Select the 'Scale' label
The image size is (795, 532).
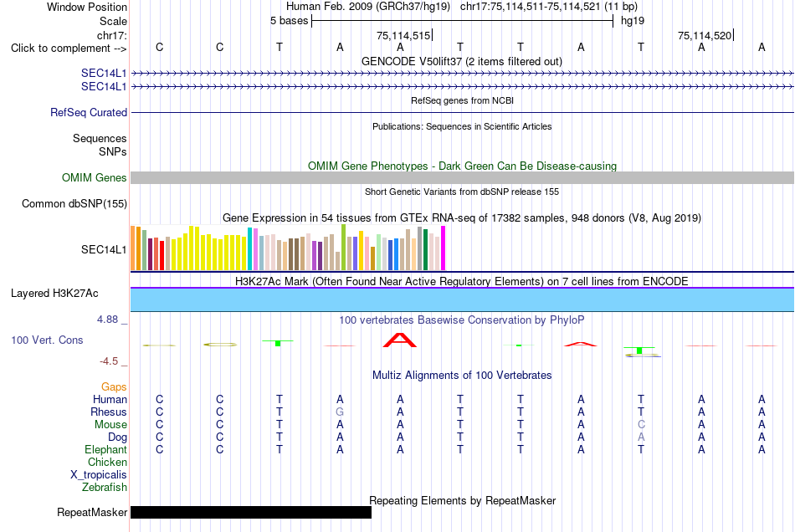(x=113, y=21)
